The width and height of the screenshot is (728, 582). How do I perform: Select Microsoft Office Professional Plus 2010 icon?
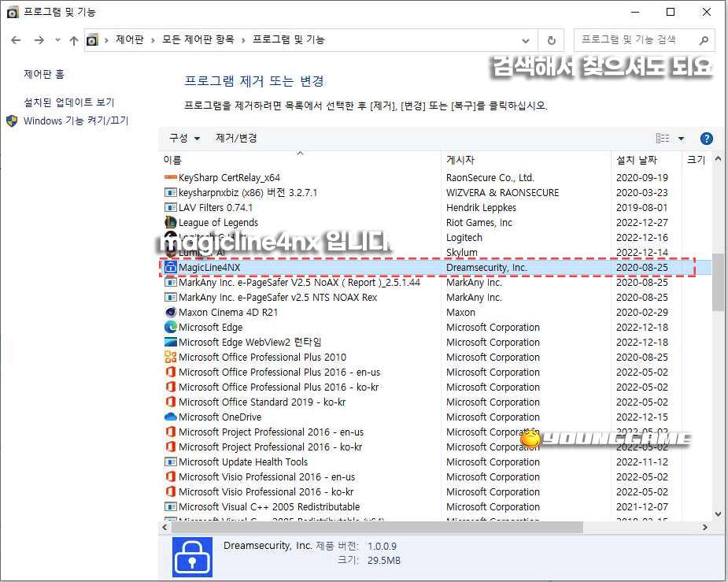click(x=171, y=357)
